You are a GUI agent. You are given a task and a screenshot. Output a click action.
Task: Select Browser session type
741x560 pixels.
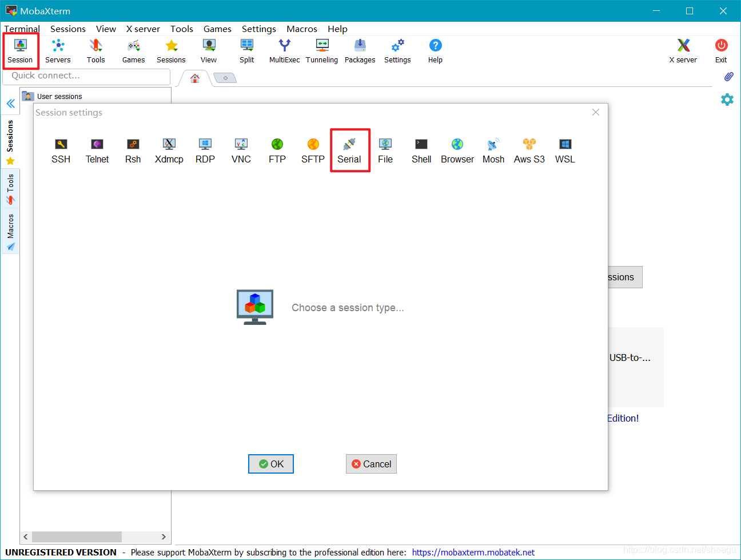tap(457, 151)
